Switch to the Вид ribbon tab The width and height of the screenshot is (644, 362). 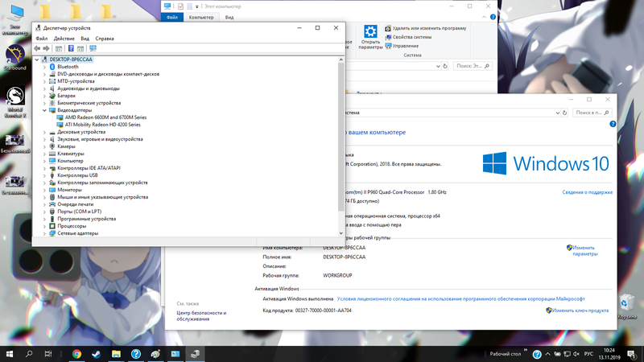[229, 17]
